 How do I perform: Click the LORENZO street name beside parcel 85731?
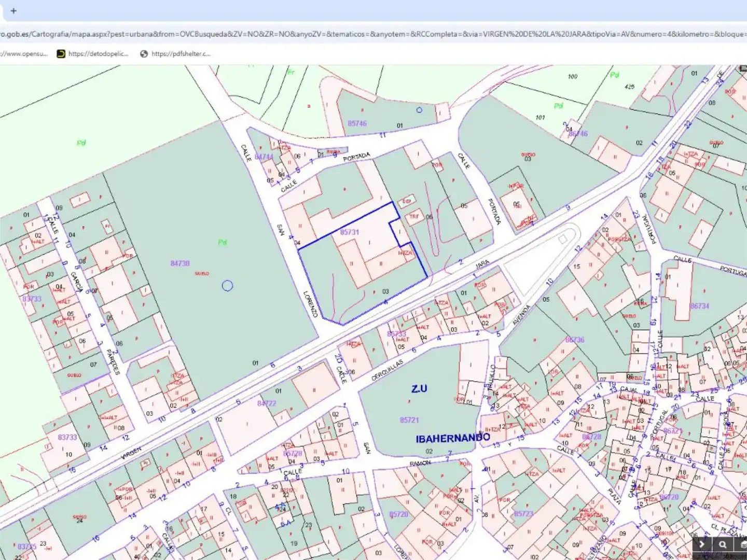tap(310, 304)
